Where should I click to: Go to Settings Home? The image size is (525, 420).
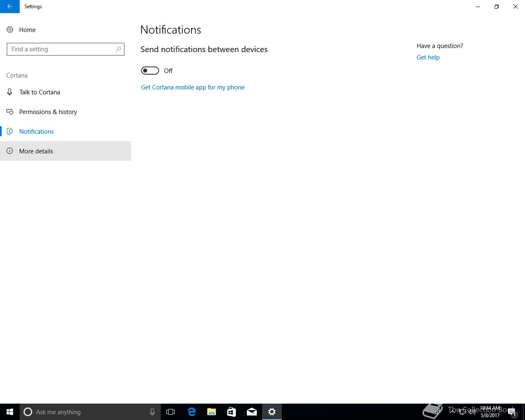(x=66, y=30)
